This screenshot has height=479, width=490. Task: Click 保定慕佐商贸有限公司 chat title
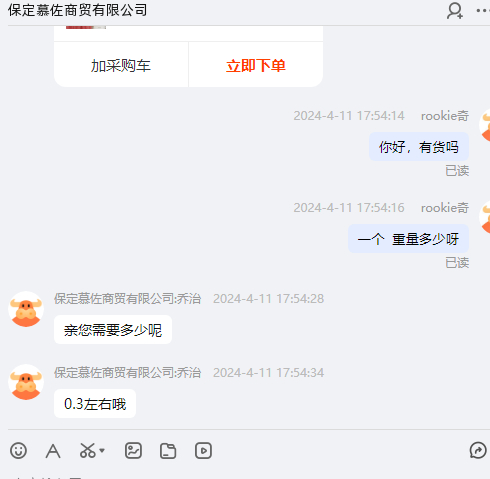(x=77, y=10)
